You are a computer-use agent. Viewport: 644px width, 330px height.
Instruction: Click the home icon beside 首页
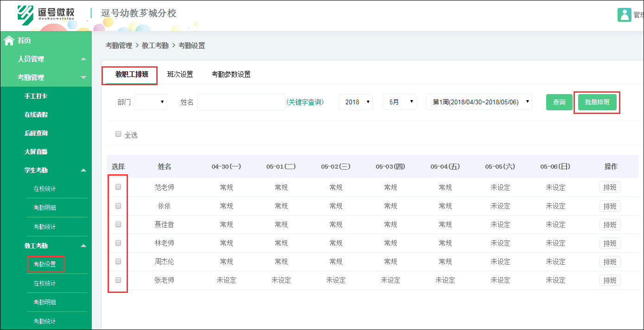pyautogui.click(x=8, y=40)
